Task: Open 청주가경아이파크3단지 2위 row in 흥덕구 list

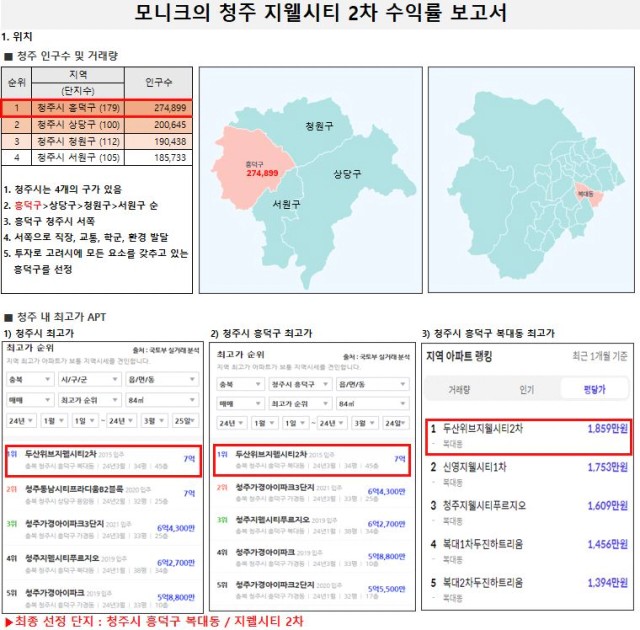Action: (x=312, y=492)
